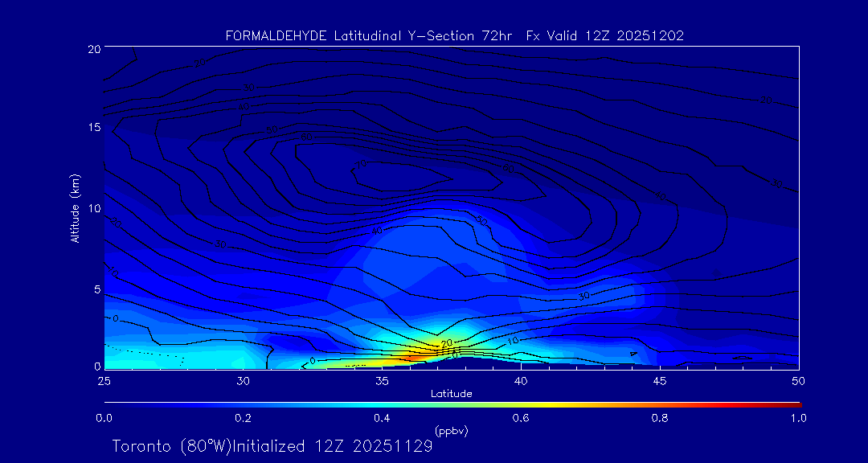
Task: Click the 0.0 minimum label on the colorbar
Action: pyautogui.click(x=104, y=418)
